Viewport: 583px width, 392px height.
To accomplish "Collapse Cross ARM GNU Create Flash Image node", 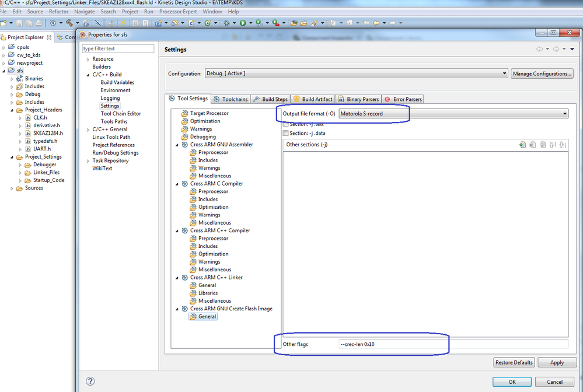I will 177,309.
